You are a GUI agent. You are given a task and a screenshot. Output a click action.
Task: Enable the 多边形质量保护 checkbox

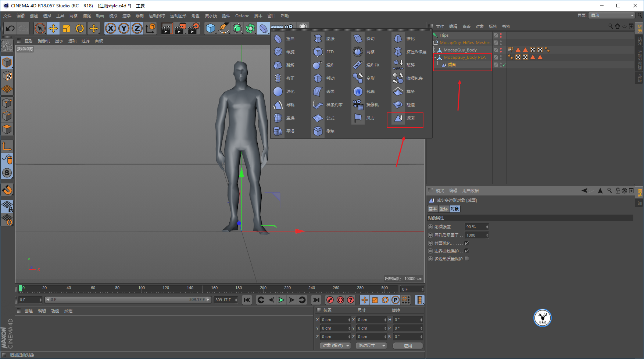(x=466, y=259)
